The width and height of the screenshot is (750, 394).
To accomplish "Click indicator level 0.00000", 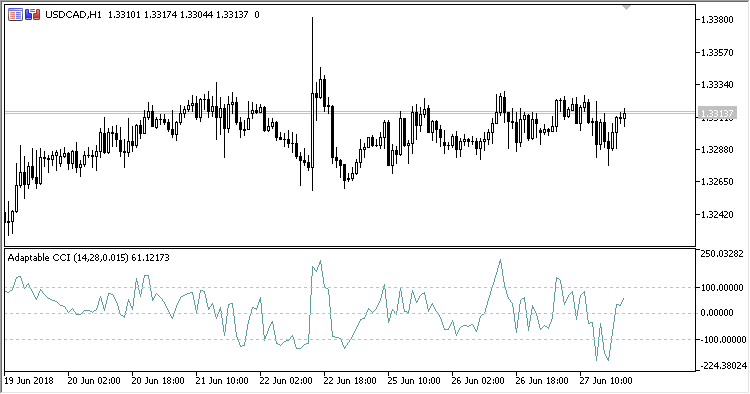I will coord(717,313).
